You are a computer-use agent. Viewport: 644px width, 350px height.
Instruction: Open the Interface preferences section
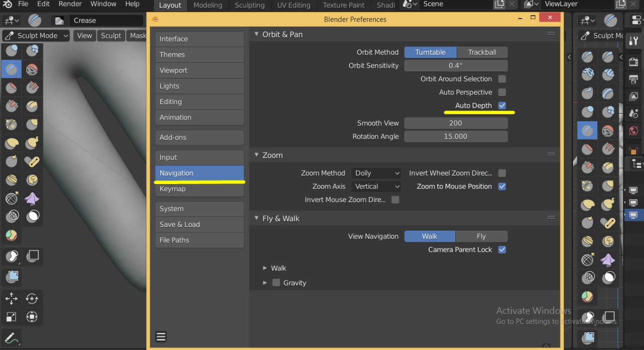pyautogui.click(x=200, y=39)
